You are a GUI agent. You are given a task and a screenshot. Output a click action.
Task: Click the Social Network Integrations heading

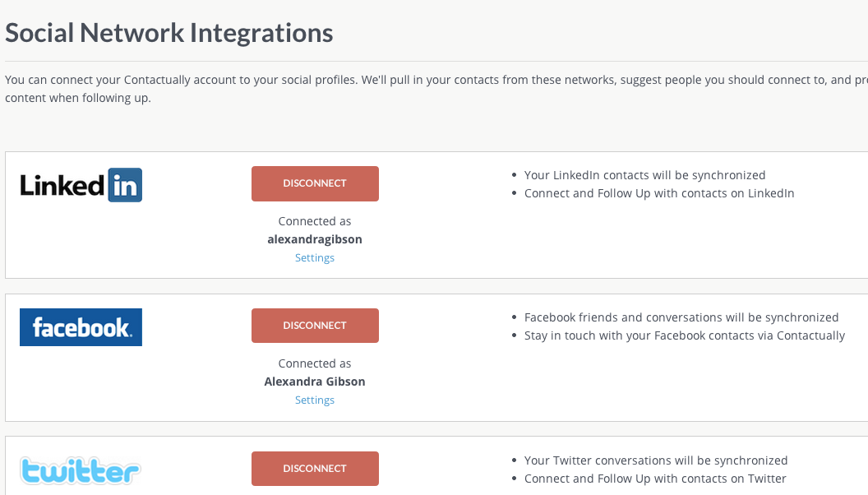tap(169, 33)
